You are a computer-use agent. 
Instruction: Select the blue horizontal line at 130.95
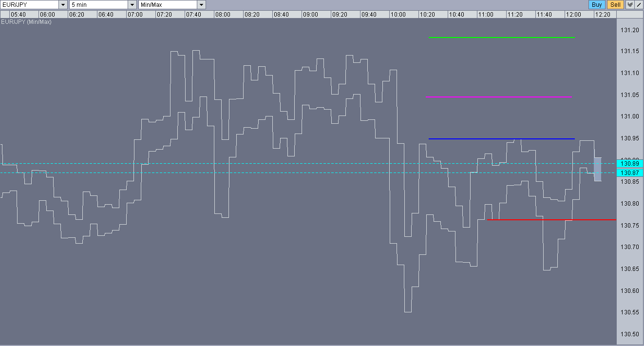click(501, 139)
